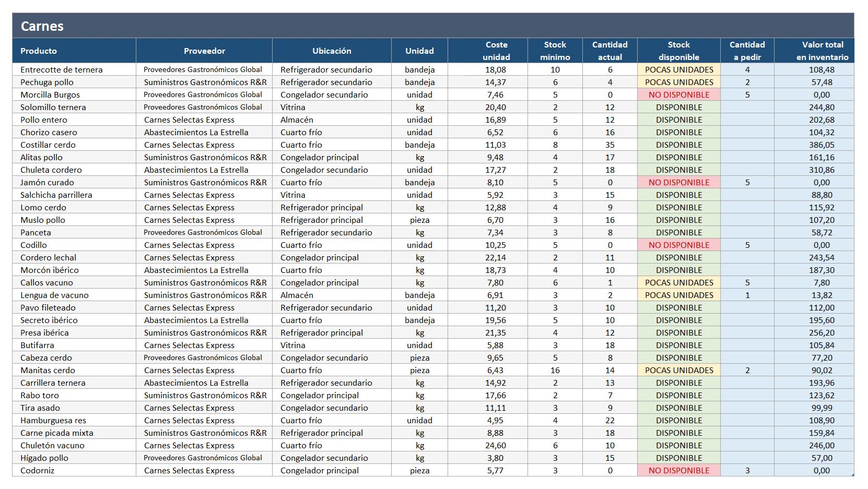This screenshot has height=489, width=868.
Task: Click the Unidad column header
Action: pyautogui.click(x=419, y=51)
